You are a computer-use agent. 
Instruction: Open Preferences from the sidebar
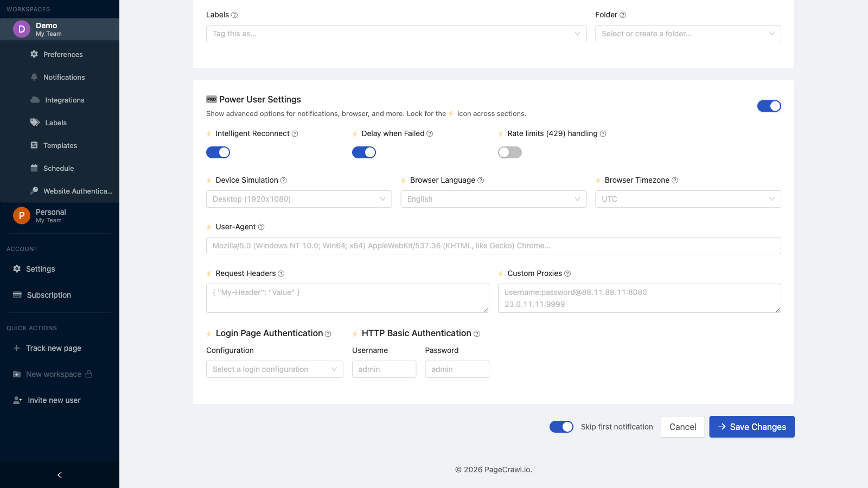click(62, 54)
